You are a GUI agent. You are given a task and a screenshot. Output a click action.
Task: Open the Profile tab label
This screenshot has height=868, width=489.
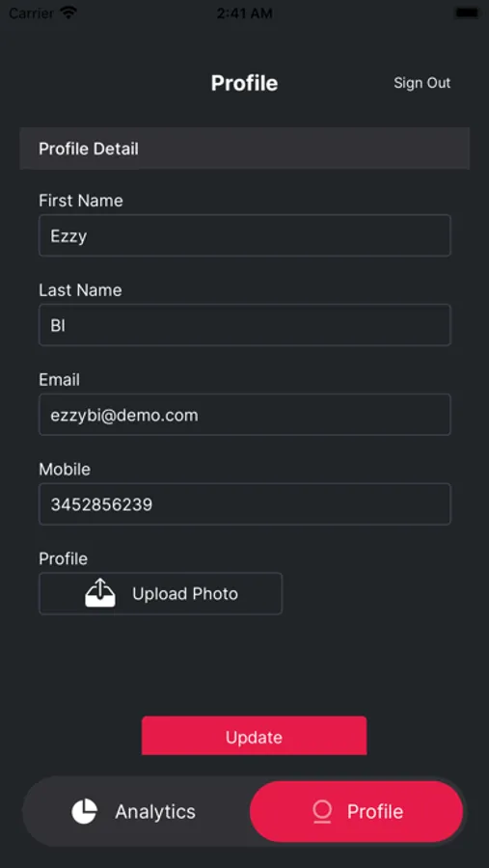click(375, 811)
